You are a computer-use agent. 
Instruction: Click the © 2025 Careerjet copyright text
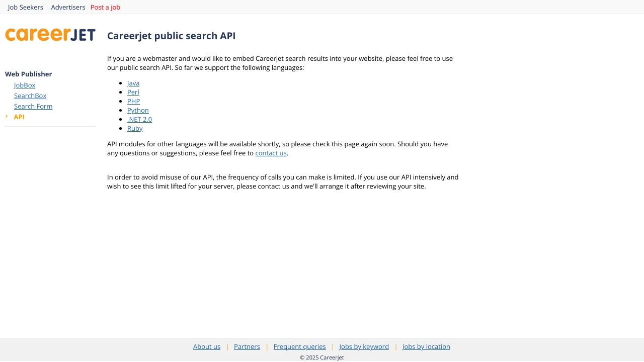322,357
